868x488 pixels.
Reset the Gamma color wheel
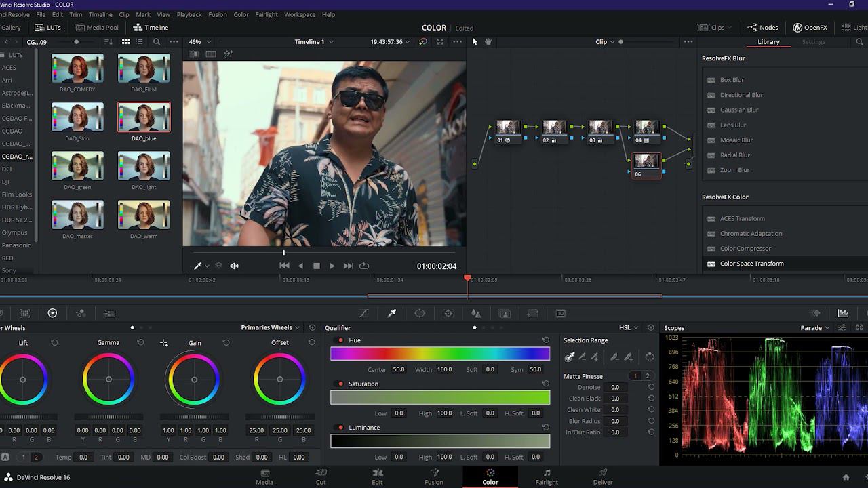(x=140, y=343)
